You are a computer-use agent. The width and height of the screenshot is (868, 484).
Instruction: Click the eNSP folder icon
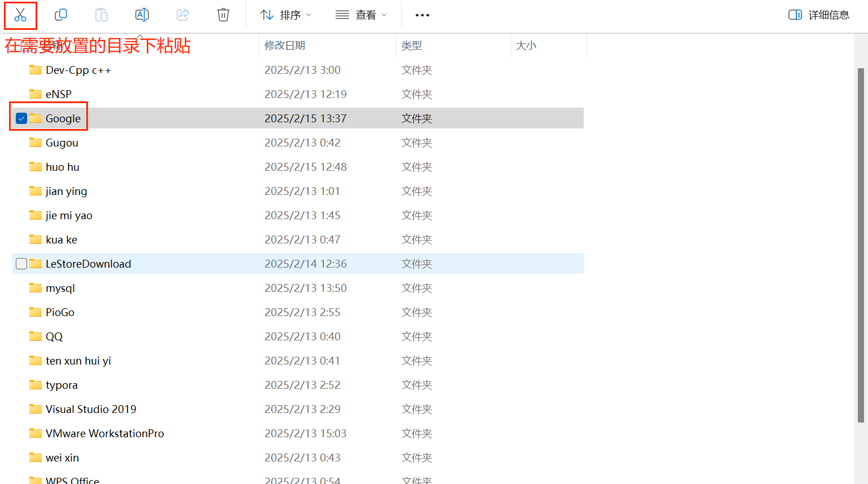point(36,94)
